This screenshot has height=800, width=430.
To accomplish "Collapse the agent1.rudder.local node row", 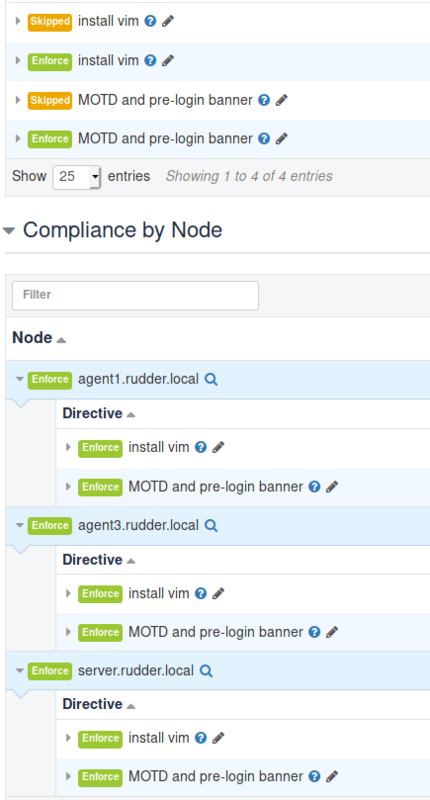I will 20,379.
